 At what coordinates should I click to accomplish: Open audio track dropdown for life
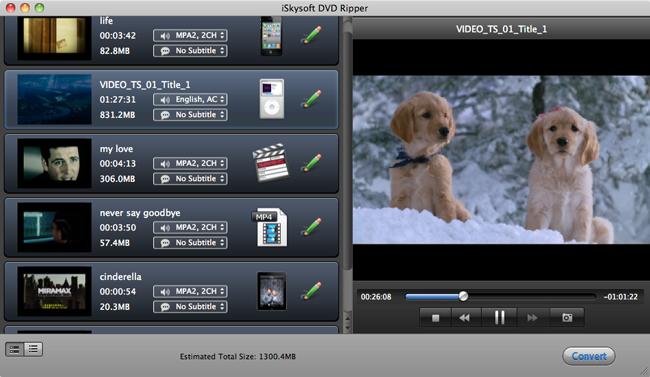click(190, 36)
